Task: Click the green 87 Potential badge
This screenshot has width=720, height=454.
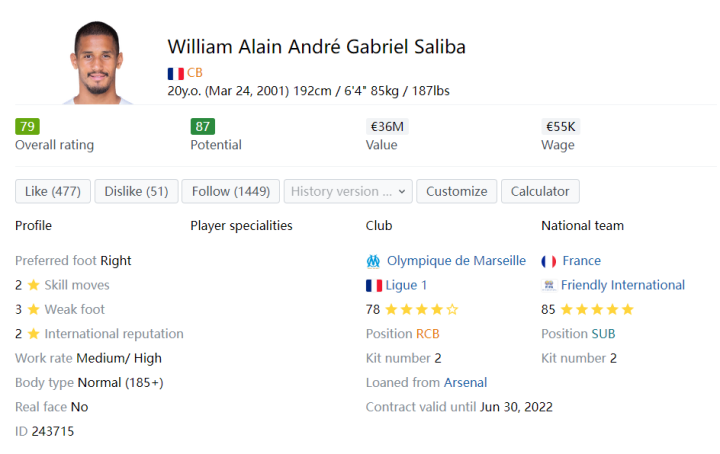Action: tap(203, 127)
